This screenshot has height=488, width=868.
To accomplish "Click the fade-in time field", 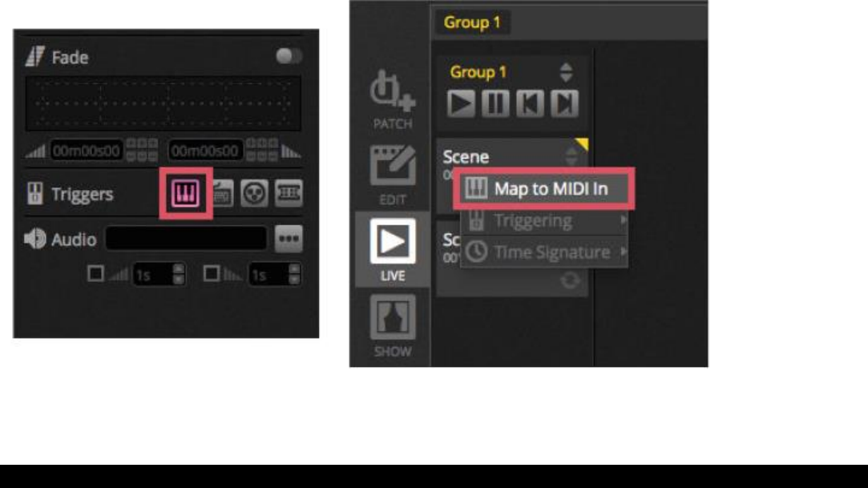I will pos(86,151).
